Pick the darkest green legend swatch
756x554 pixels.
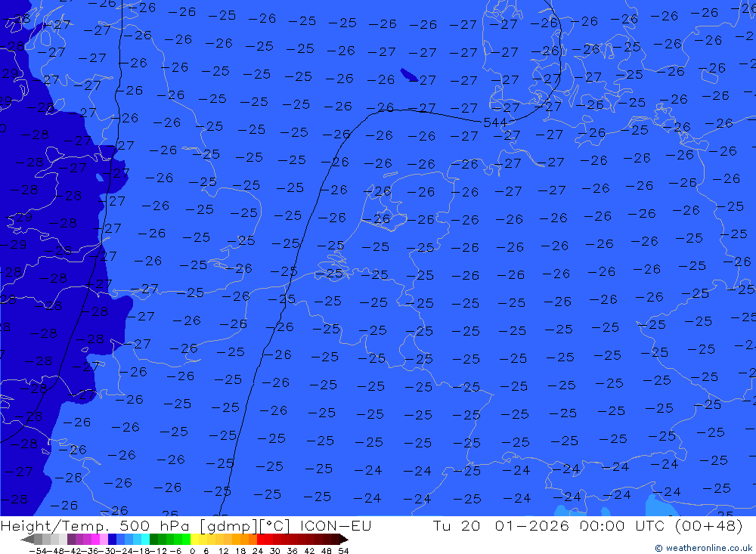tap(153, 540)
